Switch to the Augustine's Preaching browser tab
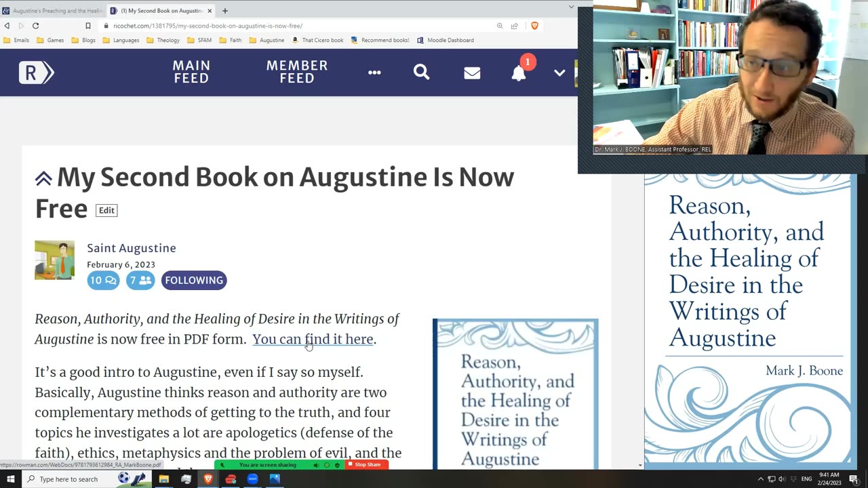868x488 pixels. (53, 11)
